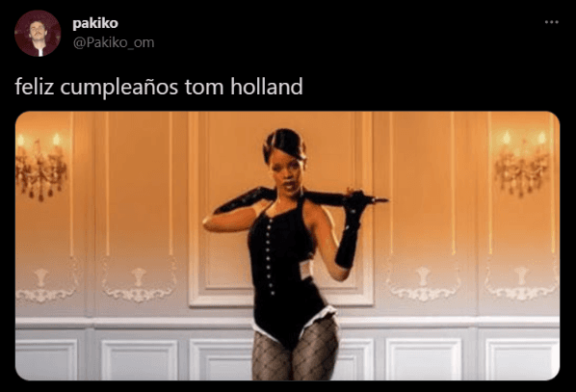This screenshot has width=576, height=392.
Task: Click the ornate wall molding left of dancer
Action: click(x=139, y=284)
